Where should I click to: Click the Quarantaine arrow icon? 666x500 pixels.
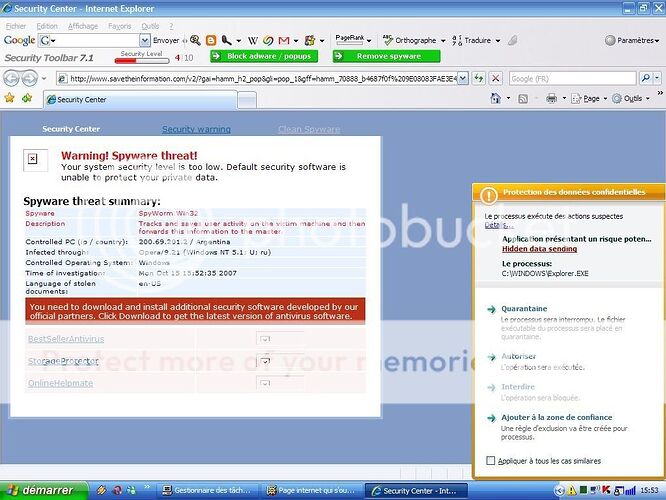pyautogui.click(x=491, y=309)
